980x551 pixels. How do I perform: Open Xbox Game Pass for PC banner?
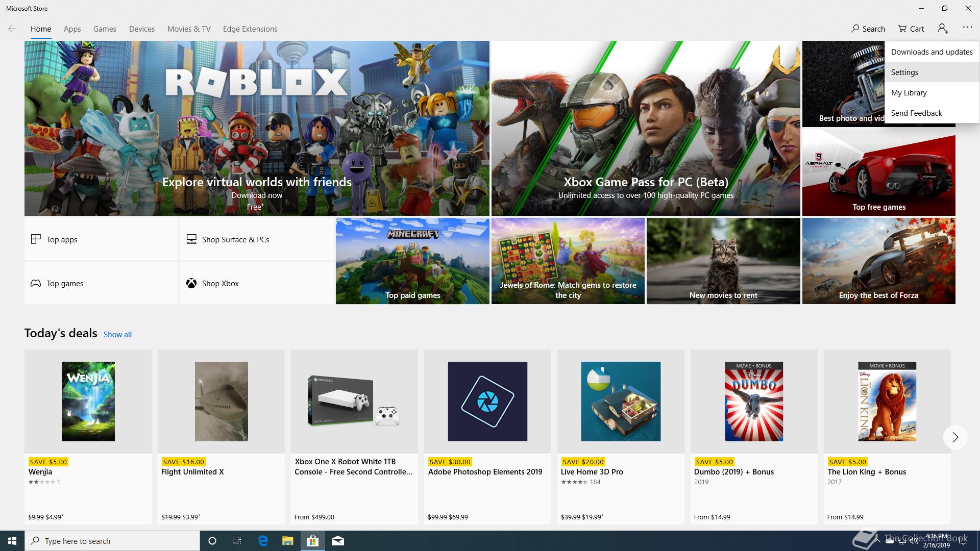(646, 128)
